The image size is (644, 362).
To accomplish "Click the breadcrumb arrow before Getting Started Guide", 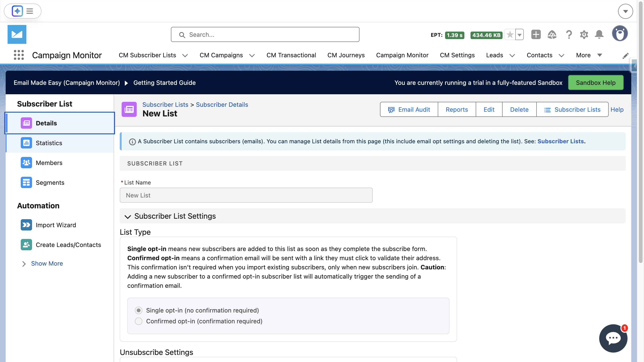I will coord(126,83).
